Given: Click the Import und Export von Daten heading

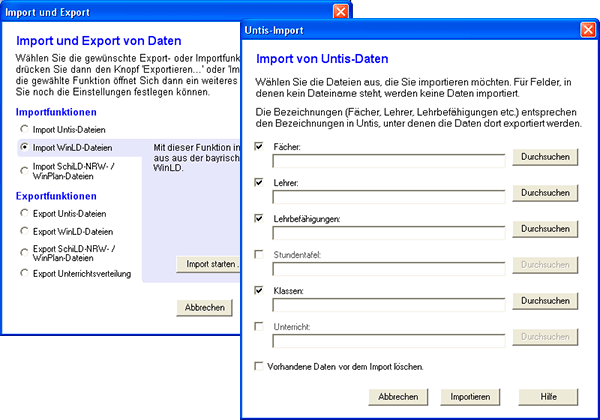Looking at the screenshot, I should pos(99,41).
